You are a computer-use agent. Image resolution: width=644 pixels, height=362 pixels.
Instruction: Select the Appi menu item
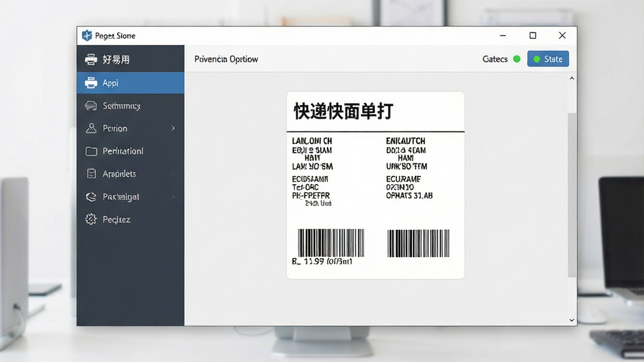[x=131, y=83]
